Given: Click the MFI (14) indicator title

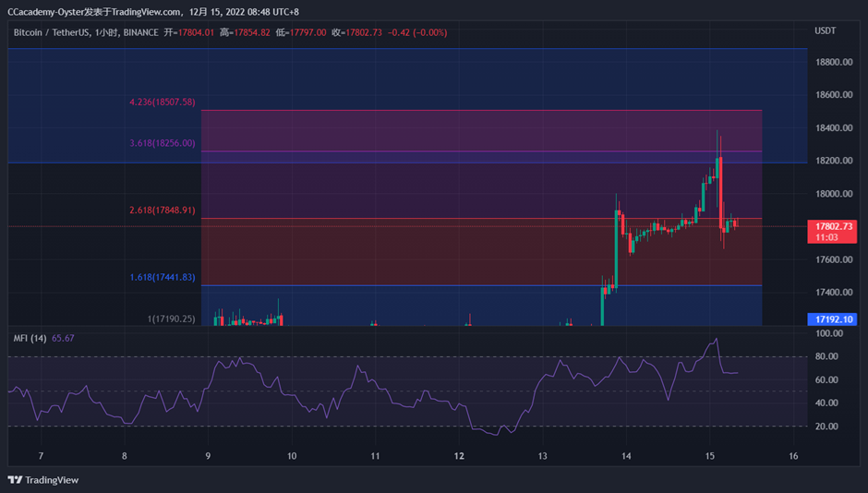Looking at the screenshot, I should [x=30, y=338].
